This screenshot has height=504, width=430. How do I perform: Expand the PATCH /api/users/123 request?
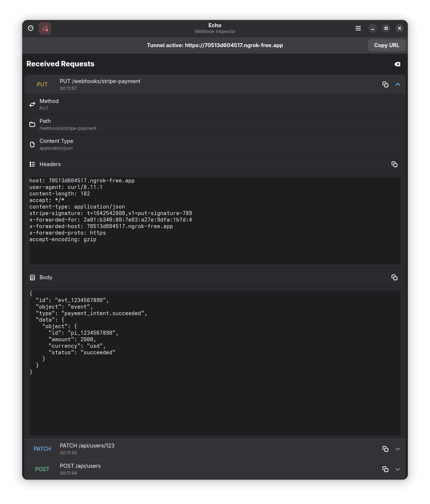398,449
